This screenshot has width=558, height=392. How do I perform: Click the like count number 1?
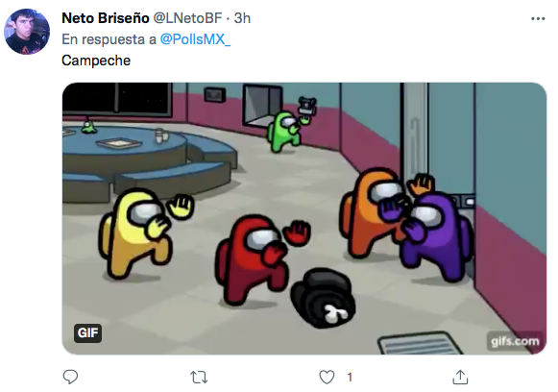point(350,377)
